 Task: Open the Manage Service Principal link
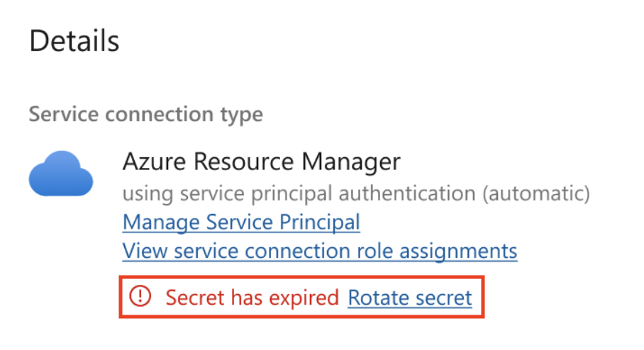click(241, 222)
